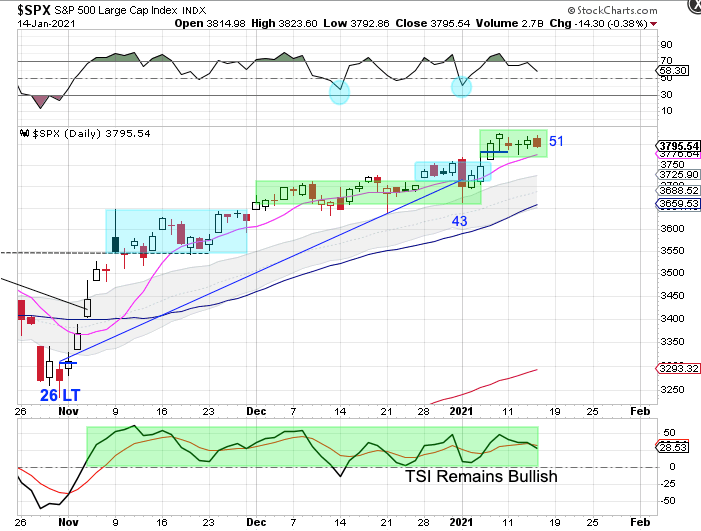The width and height of the screenshot is (701, 531).
Task: Click the left blue circle on RSI panel
Action: tap(340, 93)
